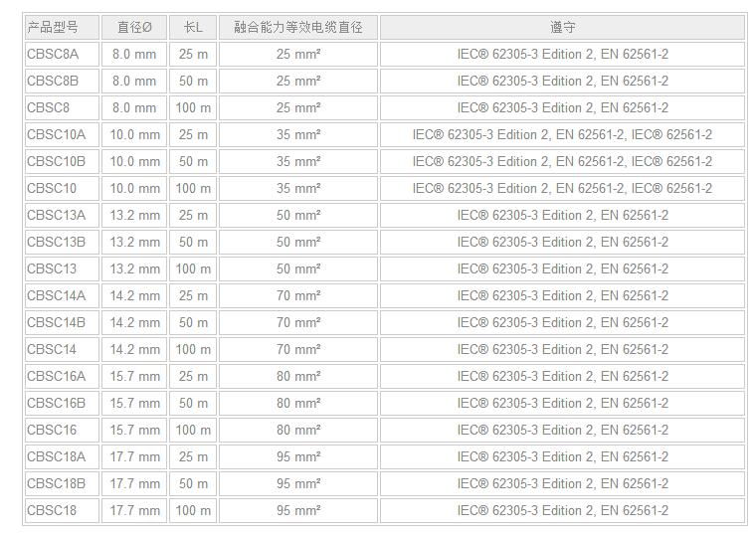Click the CBSC10A model cell
The image size is (756, 535).
click(57, 134)
